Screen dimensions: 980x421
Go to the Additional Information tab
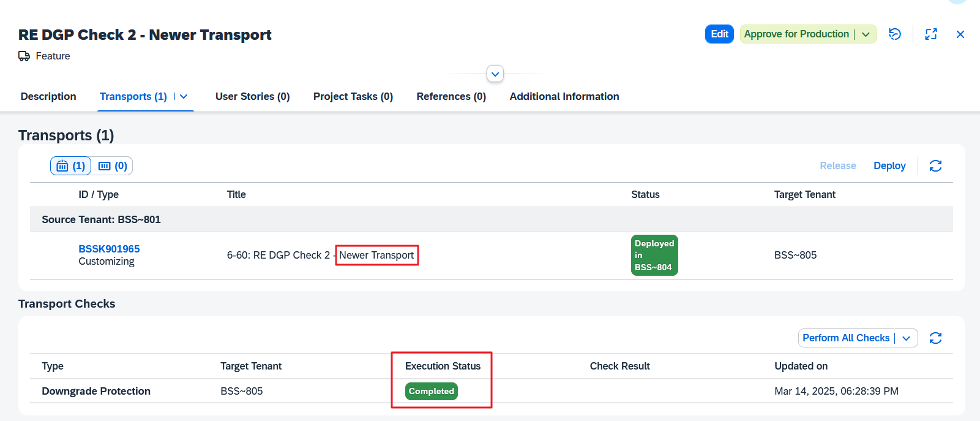pyautogui.click(x=564, y=97)
